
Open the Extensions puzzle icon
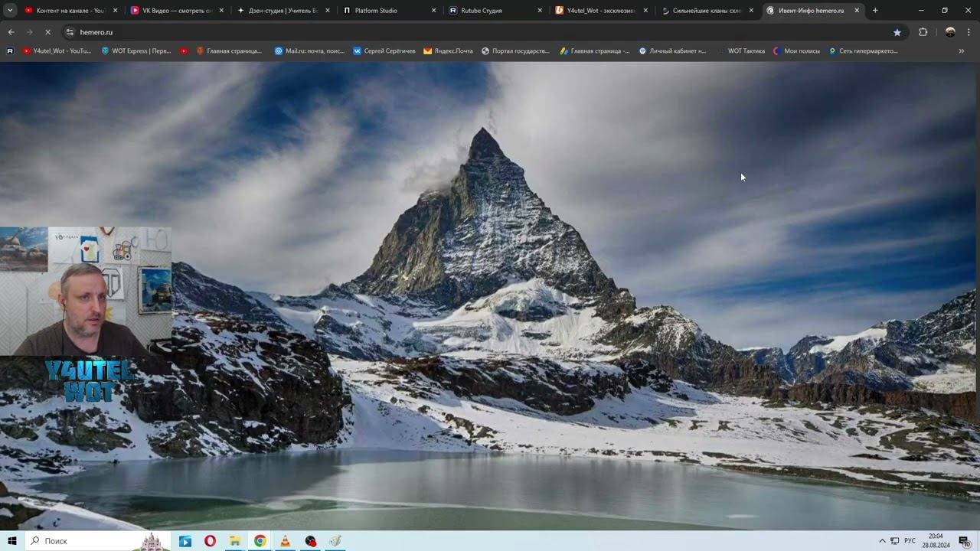click(923, 32)
